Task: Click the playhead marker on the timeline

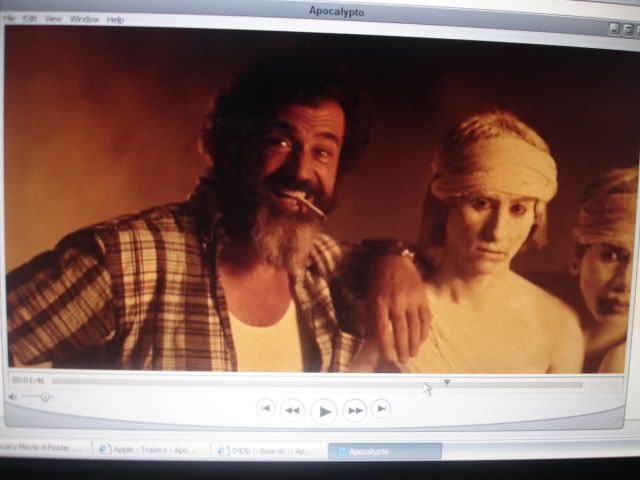Action: [447, 382]
